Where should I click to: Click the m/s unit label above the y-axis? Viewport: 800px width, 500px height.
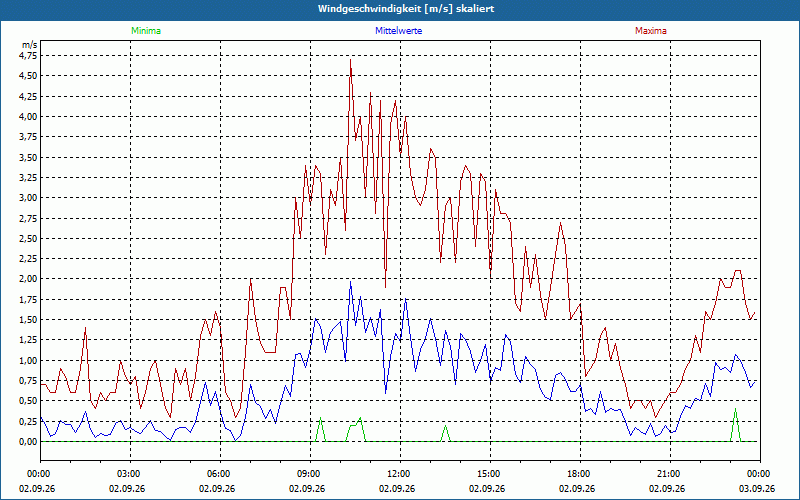coord(30,45)
